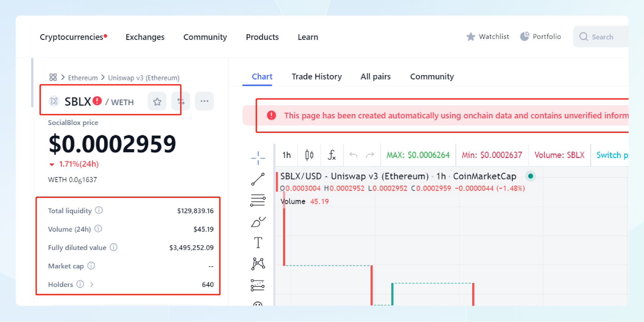Click the Switch button in chart toolbar
Screen dimensions: 644x322
click(612, 155)
